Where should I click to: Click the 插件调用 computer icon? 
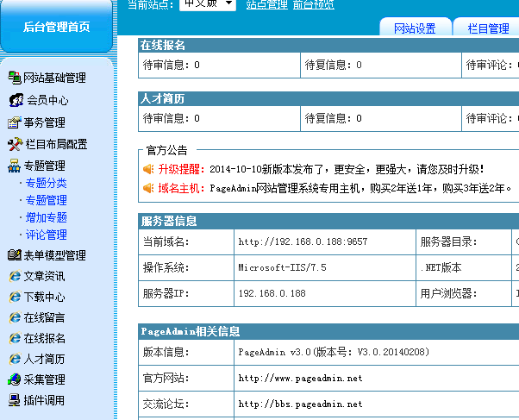14,400
